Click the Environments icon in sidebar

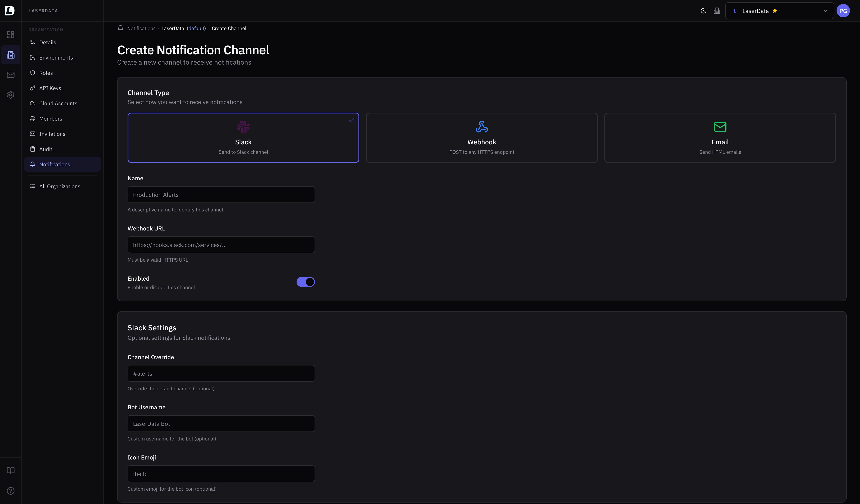(x=33, y=58)
